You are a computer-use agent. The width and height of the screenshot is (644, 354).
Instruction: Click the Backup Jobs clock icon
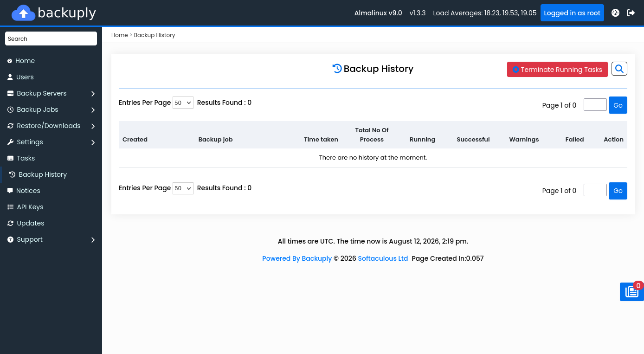point(10,109)
